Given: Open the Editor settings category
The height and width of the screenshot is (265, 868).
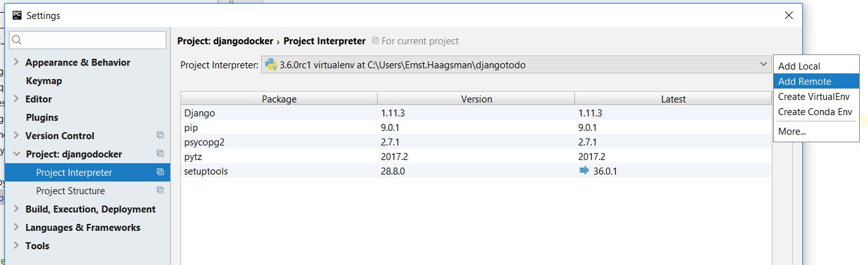Looking at the screenshot, I should tap(39, 99).
